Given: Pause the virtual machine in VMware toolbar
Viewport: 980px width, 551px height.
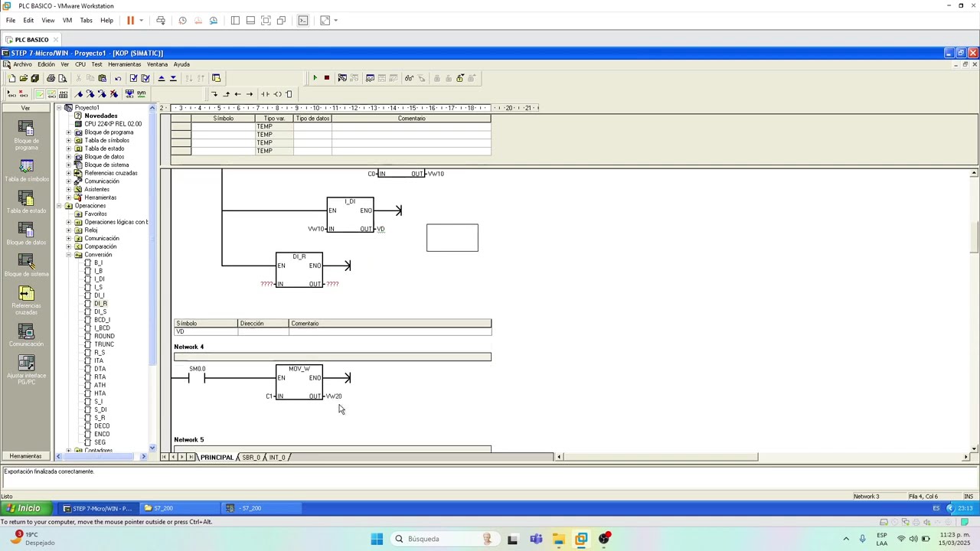Looking at the screenshot, I should (x=130, y=21).
